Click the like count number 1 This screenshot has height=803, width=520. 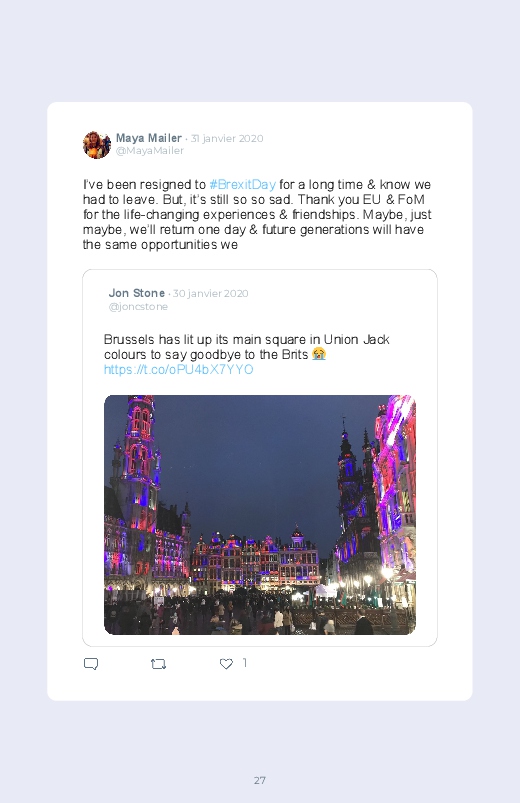[x=245, y=663]
